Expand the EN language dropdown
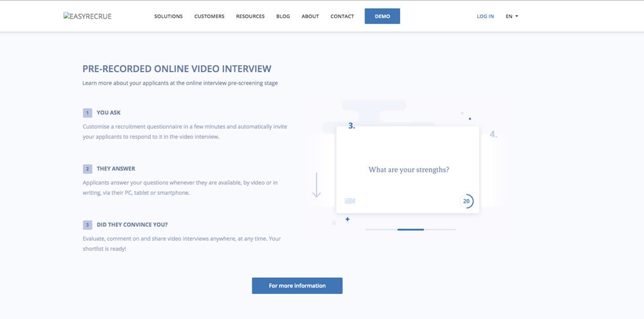 click(x=512, y=17)
